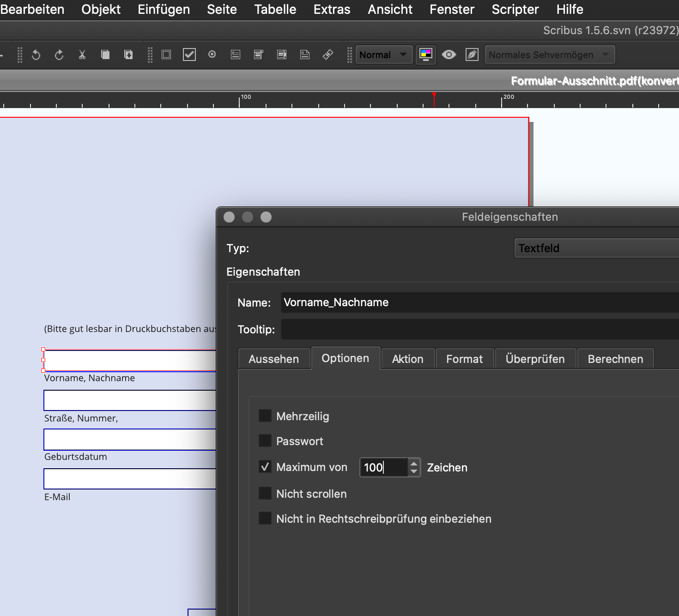Image resolution: width=679 pixels, height=616 pixels.
Task: Uncheck the Maximum von checkbox
Action: [x=265, y=467]
